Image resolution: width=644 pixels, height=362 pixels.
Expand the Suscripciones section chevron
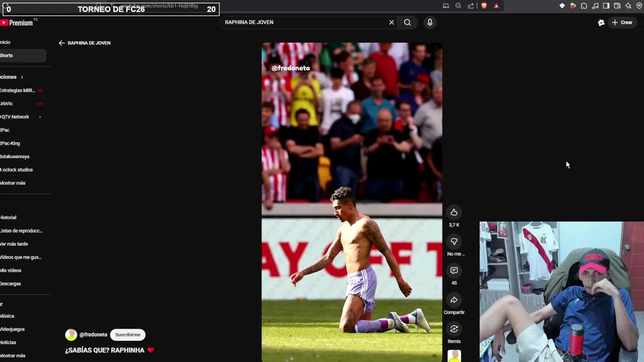click(x=22, y=77)
